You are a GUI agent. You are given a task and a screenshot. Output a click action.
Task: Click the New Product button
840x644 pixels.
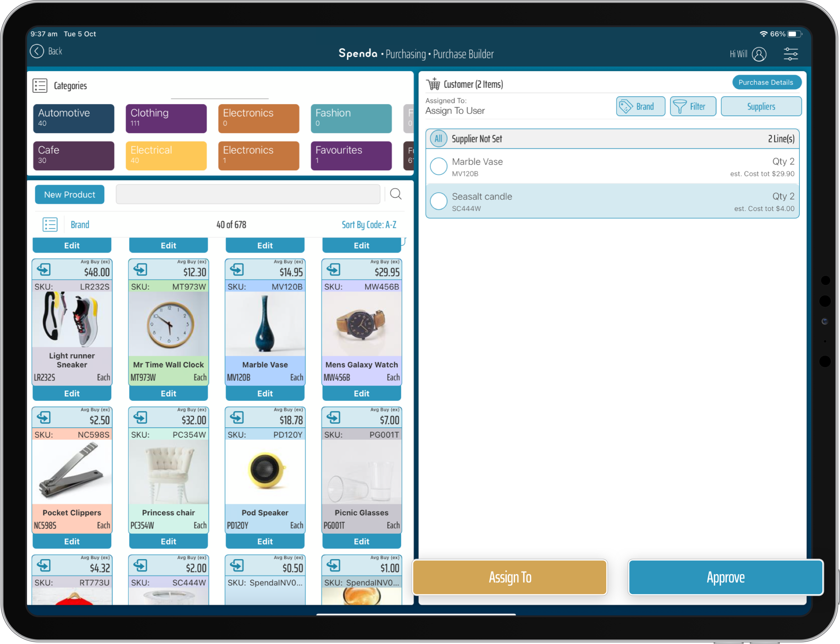(70, 194)
